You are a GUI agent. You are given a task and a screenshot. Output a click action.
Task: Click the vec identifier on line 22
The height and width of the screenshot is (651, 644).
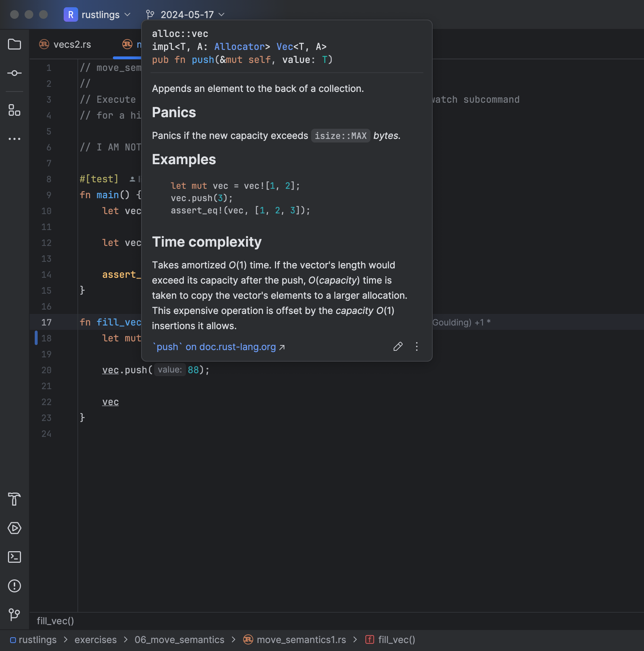pyautogui.click(x=110, y=402)
